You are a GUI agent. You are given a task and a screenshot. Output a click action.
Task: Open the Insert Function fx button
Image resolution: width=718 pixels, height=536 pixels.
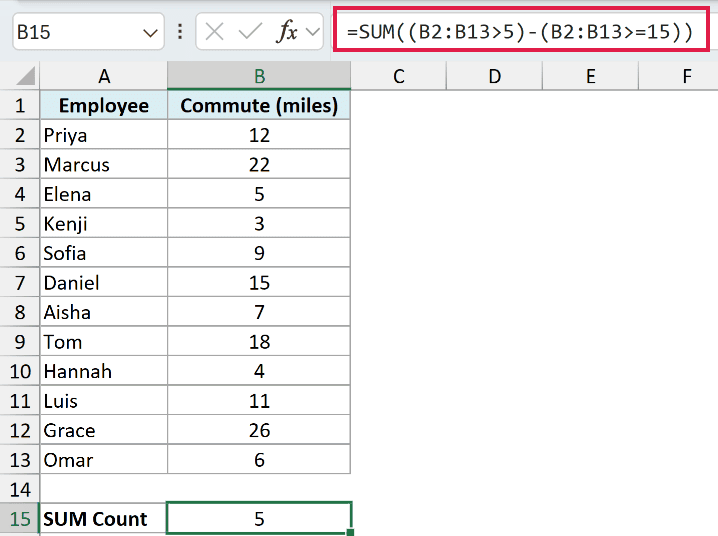(288, 32)
